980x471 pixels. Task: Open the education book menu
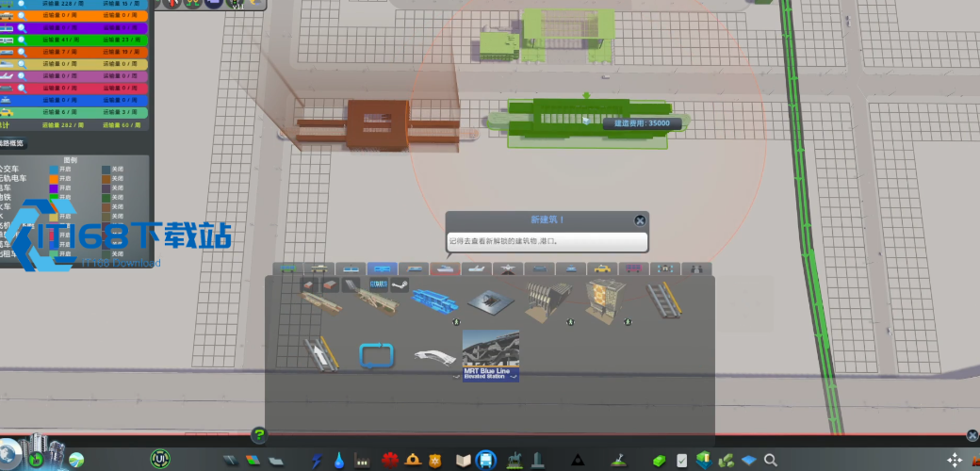pyautogui.click(x=463, y=461)
